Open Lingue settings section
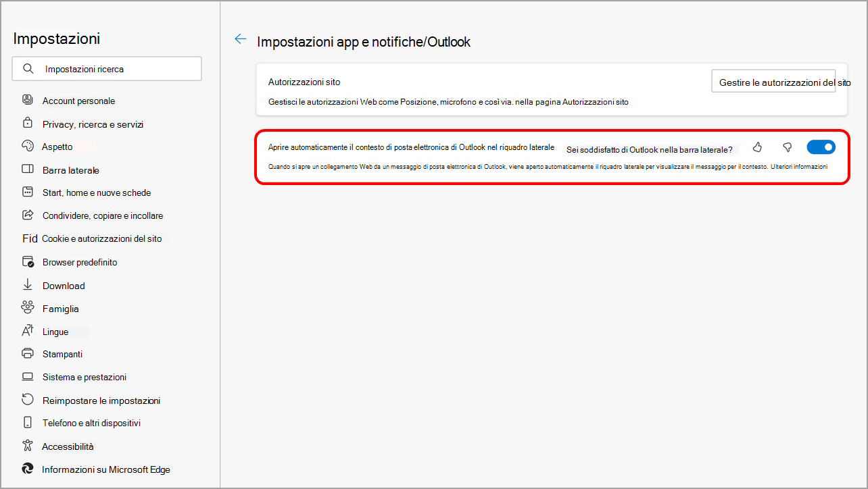Viewport: 868px width, 489px height. 55,332
